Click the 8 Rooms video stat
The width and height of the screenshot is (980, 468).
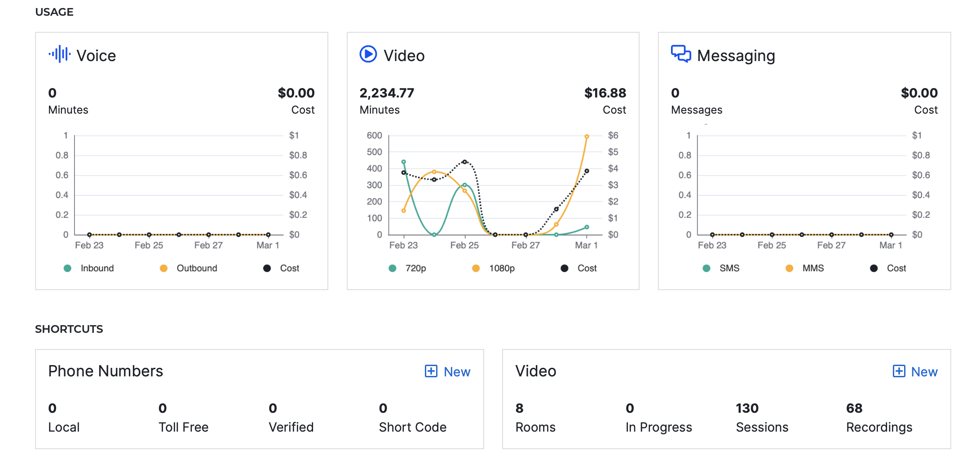click(x=535, y=418)
